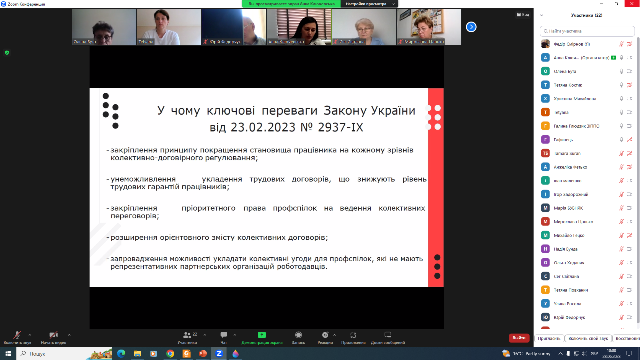The image size is (640, 360).
Task: Open the colorful droplet app in taskbar
Action: click(236, 353)
